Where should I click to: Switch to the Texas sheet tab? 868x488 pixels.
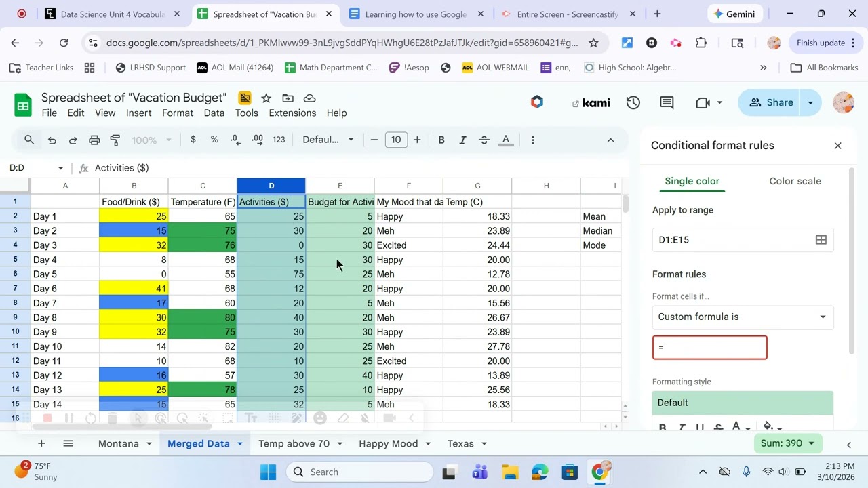point(460,444)
